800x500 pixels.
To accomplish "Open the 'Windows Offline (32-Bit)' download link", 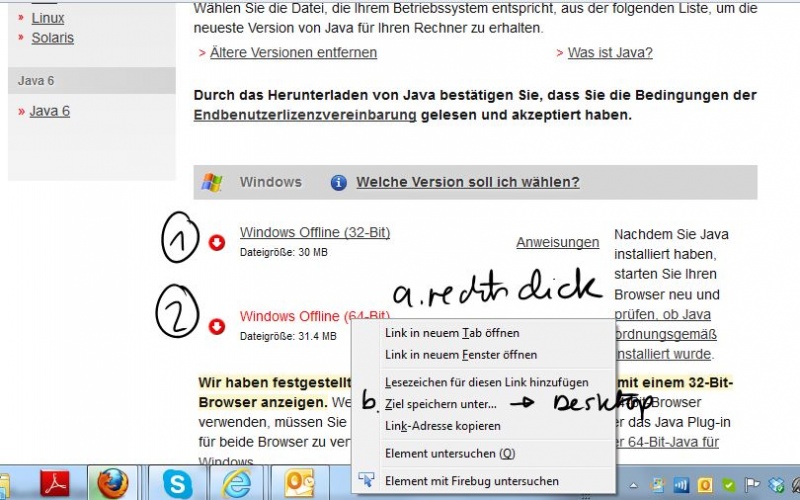I will 315,232.
